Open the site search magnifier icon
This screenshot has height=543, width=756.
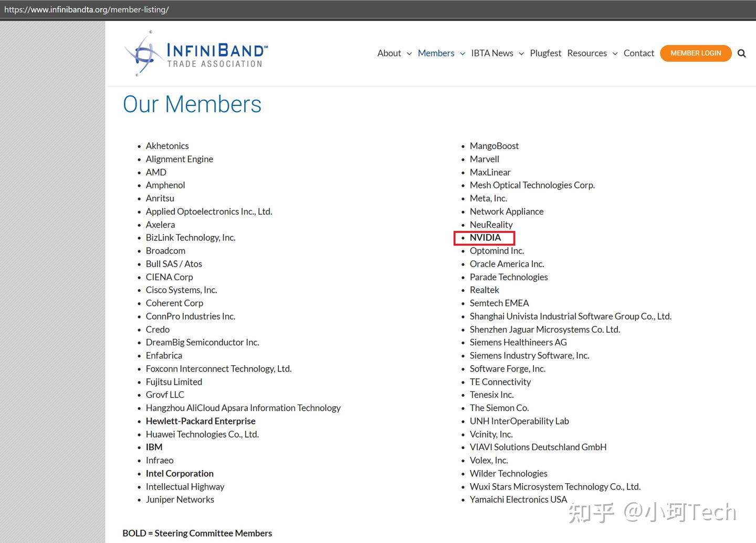coord(741,53)
